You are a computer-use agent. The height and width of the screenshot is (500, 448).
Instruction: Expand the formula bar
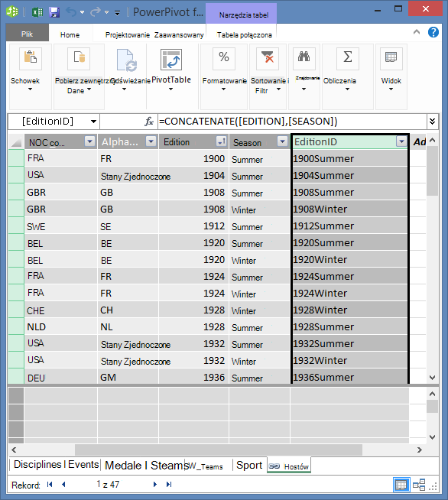(x=433, y=122)
